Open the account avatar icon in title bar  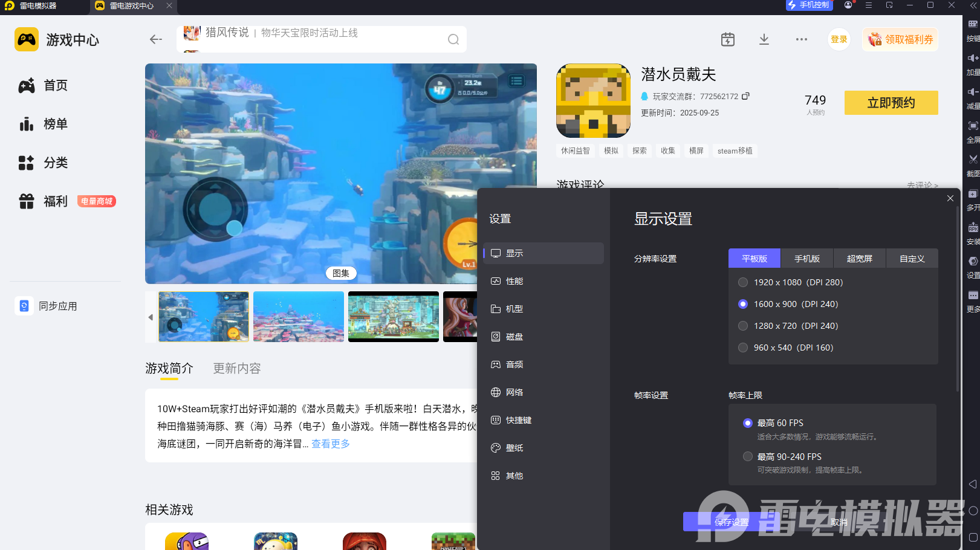pyautogui.click(x=848, y=5)
